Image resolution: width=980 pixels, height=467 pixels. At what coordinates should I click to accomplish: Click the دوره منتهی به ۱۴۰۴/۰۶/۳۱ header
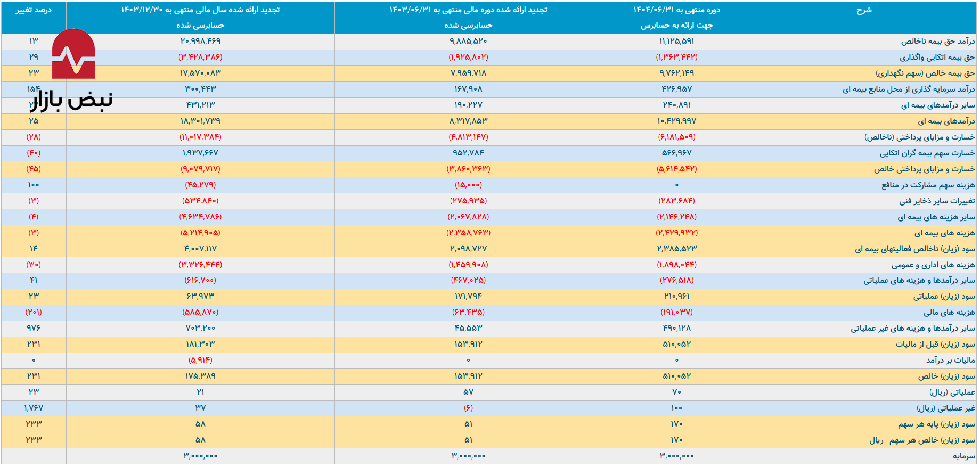pyautogui.click(x=676, y=10)
